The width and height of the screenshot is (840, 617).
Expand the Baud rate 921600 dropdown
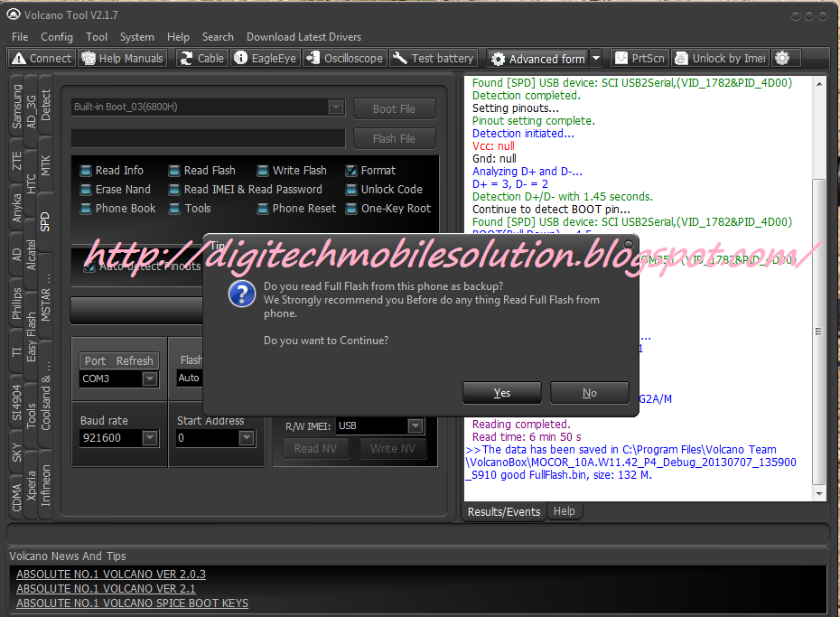click(x=152, y=438)
